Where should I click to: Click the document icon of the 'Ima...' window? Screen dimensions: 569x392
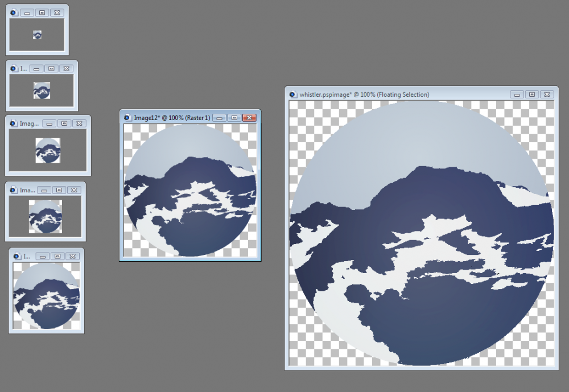coord(13,190)
